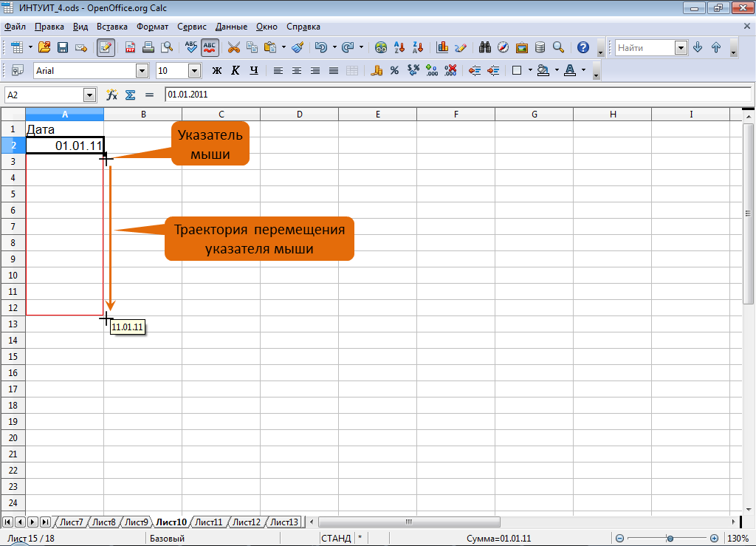Click the zoom slider handle in status bar
The width and height of the screenshot is (756, 546).
670,539
